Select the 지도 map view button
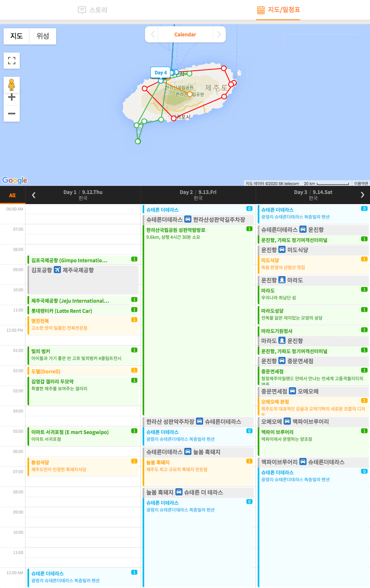 coord(16,36)
